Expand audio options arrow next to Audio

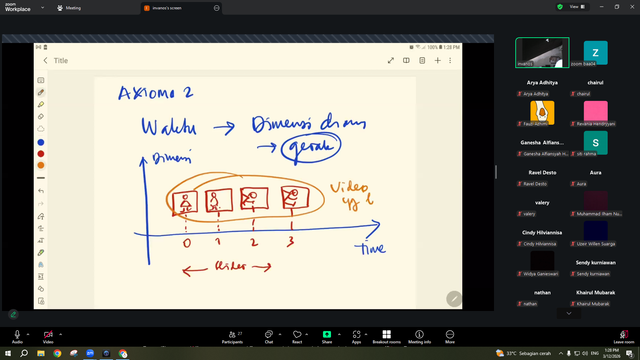(28, 334)
